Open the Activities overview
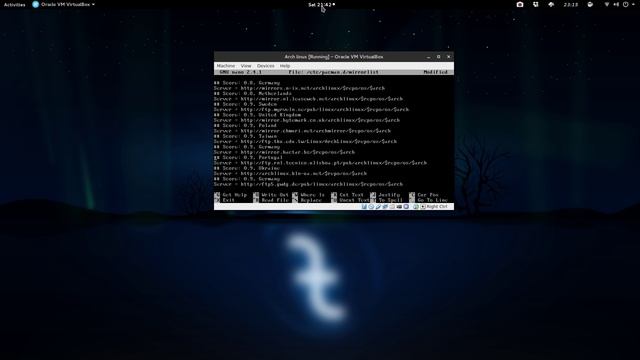 pos(15,4)
